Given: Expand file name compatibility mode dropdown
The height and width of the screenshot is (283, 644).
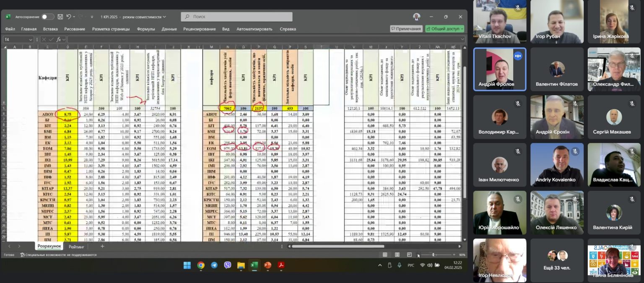Looking at the screenshot, I should (x=164, y=17).
